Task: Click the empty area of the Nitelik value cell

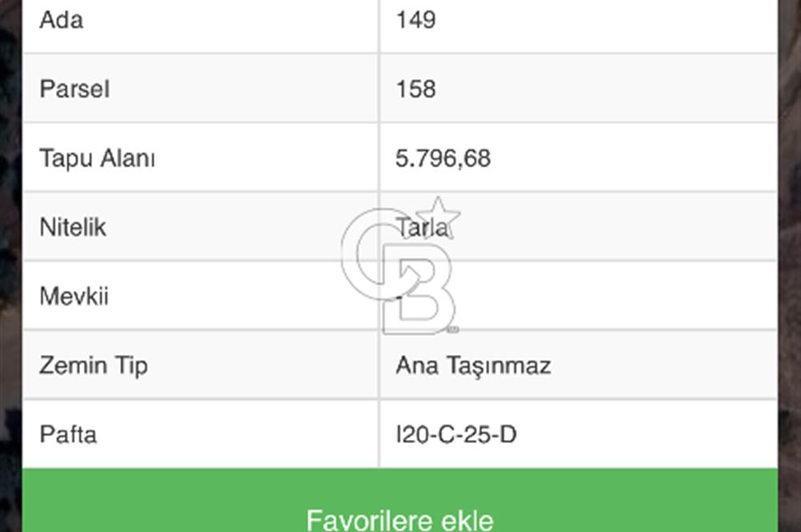Action: tap(613, 227)
